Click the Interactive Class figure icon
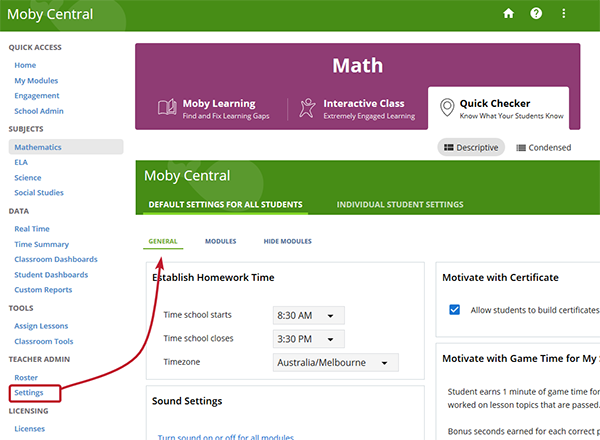 click(x=307, y=108)
